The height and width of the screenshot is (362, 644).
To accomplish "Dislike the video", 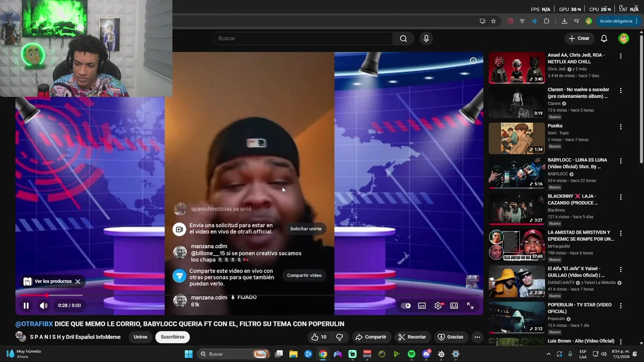I will [x=340, y=337].
